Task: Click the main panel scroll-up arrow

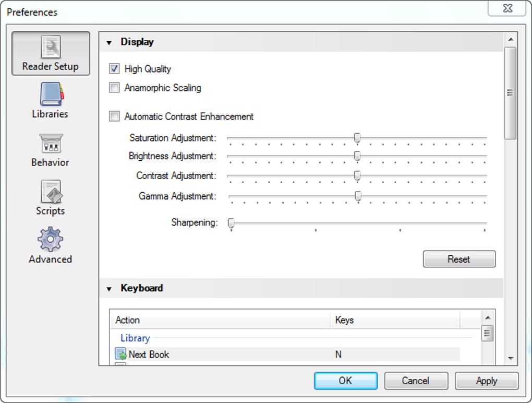Action: click(x=511, y=40)
